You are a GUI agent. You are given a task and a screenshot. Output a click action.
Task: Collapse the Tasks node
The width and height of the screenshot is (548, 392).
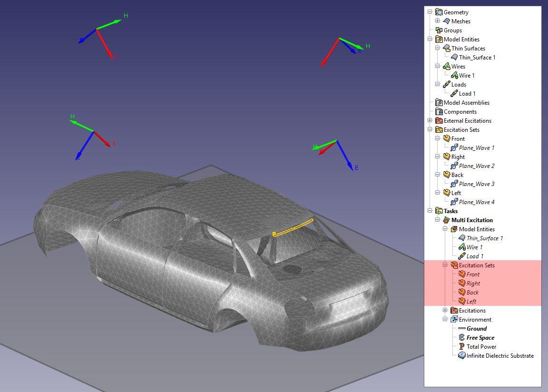(x=430, y=211)
